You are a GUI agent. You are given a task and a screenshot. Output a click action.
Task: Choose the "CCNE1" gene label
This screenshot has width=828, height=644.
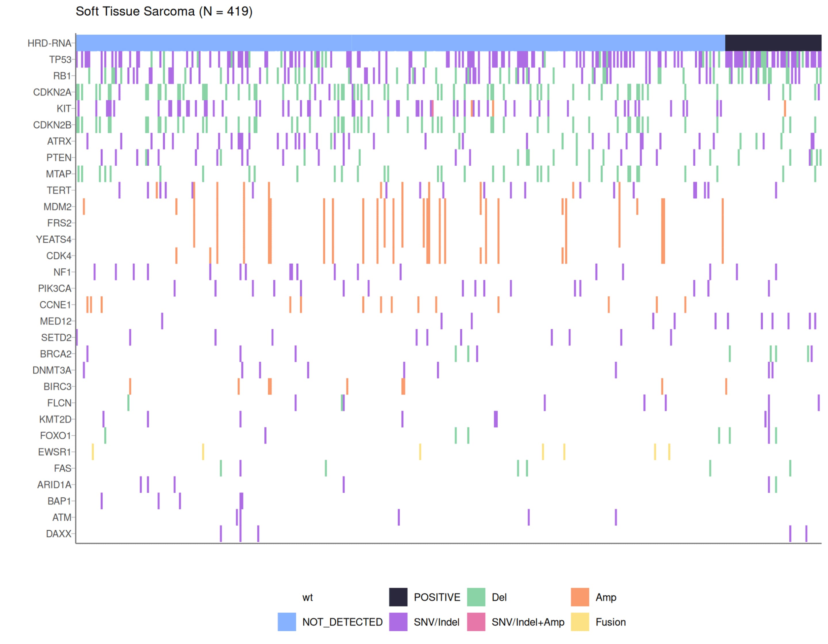click(55, 305)
